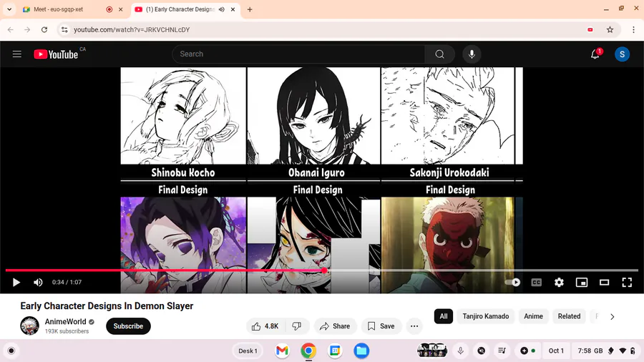
Task: Go to YouTube home via logo
Action: point(56,54)
